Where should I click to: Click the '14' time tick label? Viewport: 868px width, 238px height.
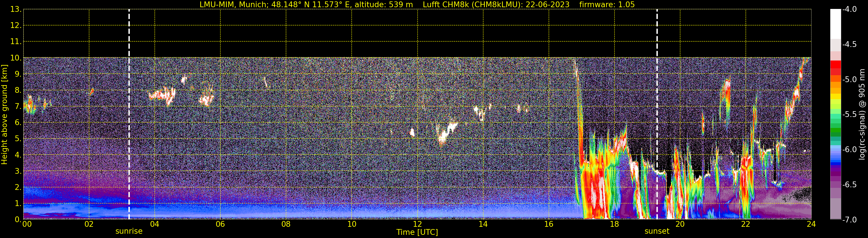pyautogui.click(x=483, y=224)
